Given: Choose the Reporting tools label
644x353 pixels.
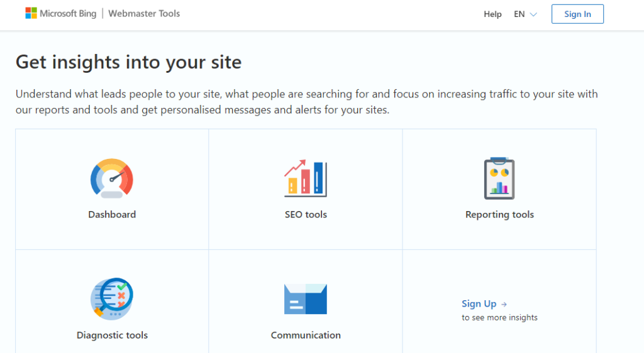Looking at the screenshot, I should click(499, 214).
